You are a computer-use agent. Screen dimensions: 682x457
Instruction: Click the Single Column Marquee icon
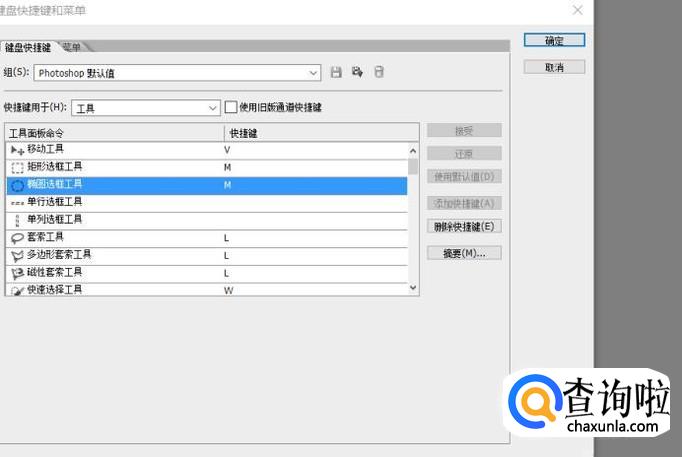click(x=17, y=221)
